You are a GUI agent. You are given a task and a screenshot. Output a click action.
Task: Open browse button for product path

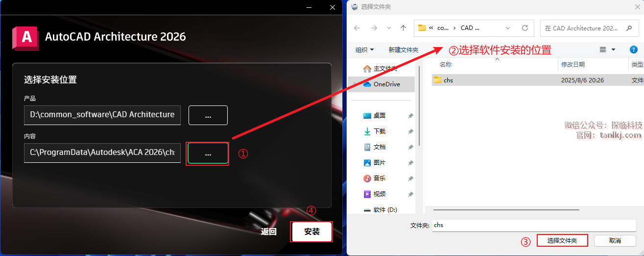click(208, 115)
